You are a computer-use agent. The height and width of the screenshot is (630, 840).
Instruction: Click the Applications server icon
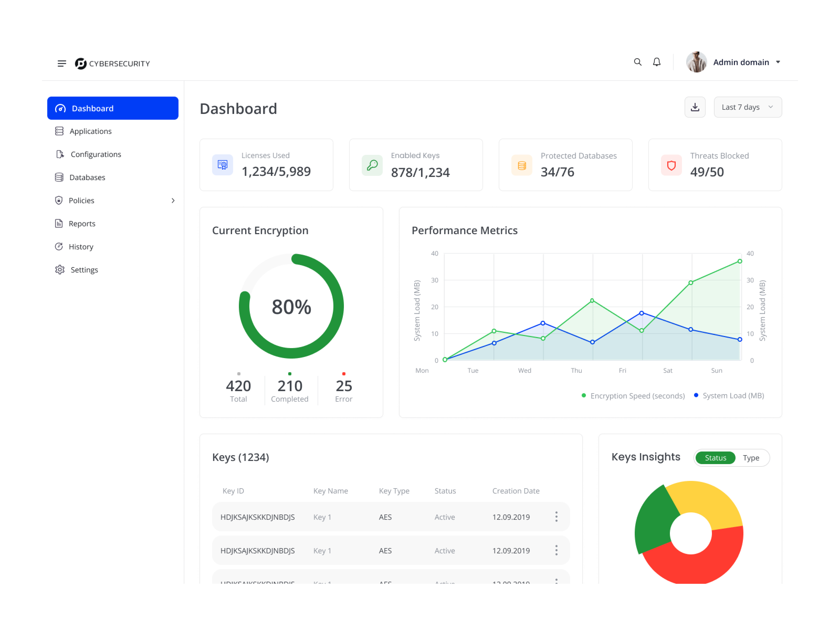pos(59,131)
